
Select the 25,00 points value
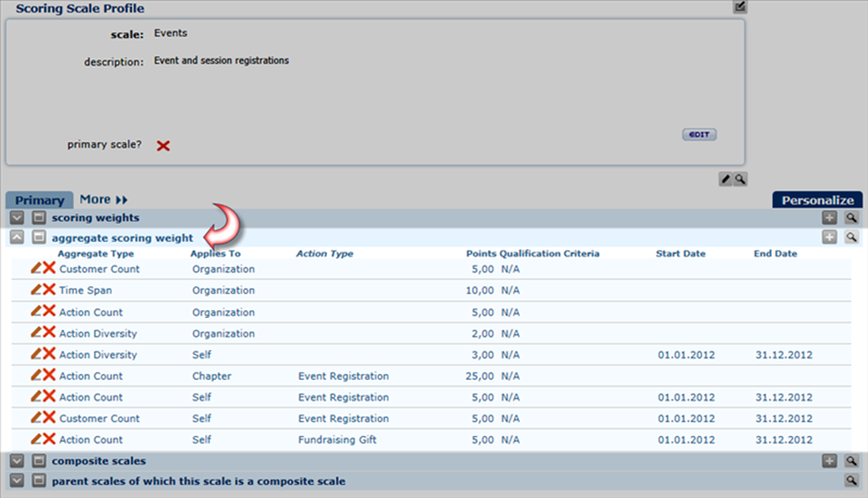pyautogui.click(x=479, y=376)
